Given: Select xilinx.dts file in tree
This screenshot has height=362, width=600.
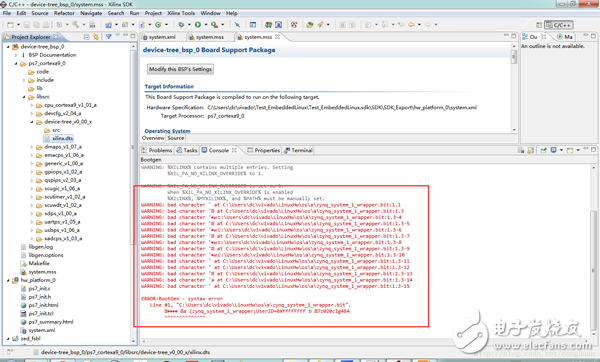Looking at the screenshot, I should 62,139.
